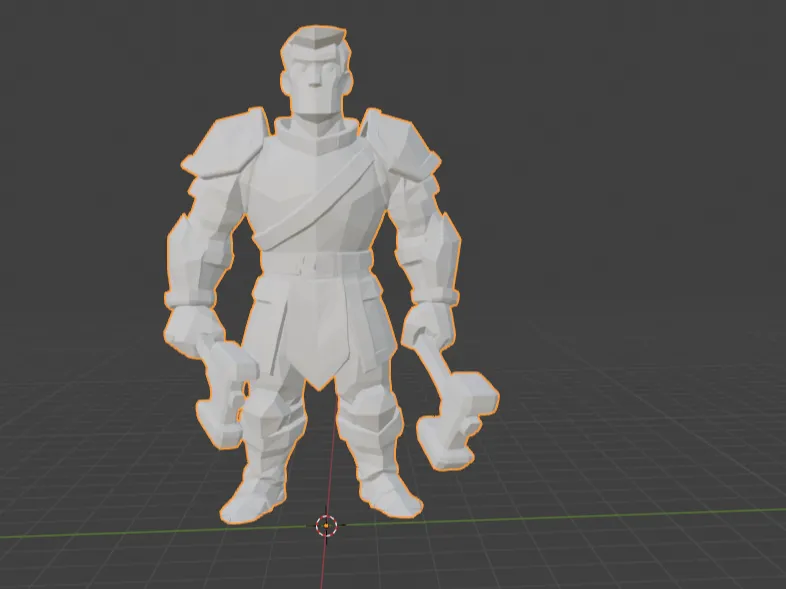Select the warrior model's head

[316, 74]
